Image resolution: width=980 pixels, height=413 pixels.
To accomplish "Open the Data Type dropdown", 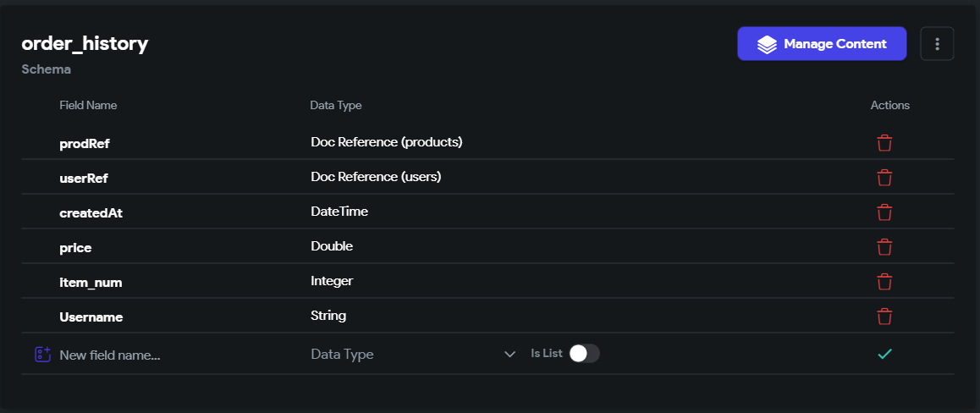I will tap(413, 355).
